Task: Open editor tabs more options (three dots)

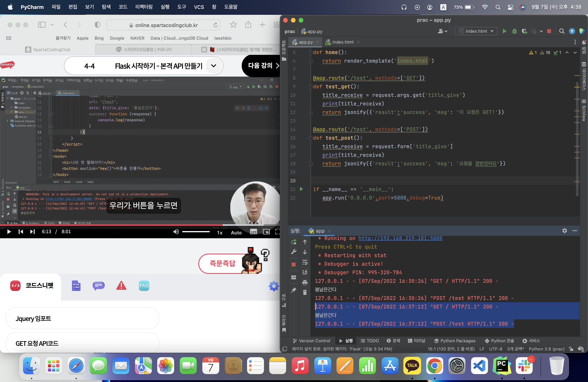Action: 575,42
